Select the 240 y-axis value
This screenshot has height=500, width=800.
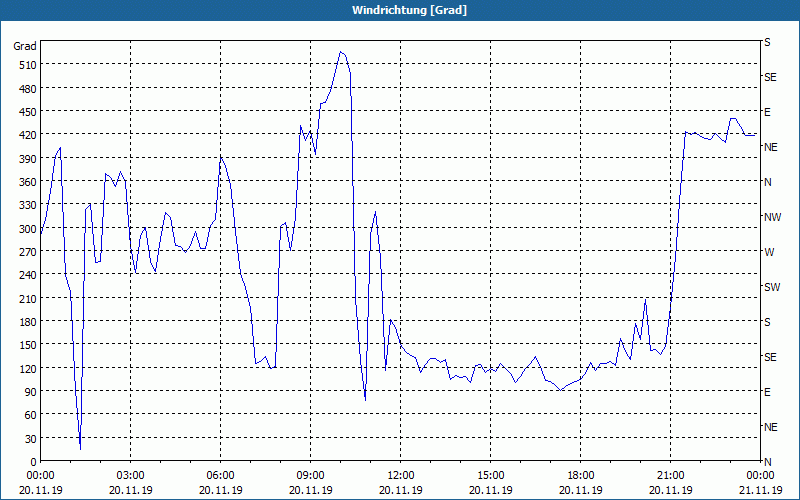[x=28, y=275]
